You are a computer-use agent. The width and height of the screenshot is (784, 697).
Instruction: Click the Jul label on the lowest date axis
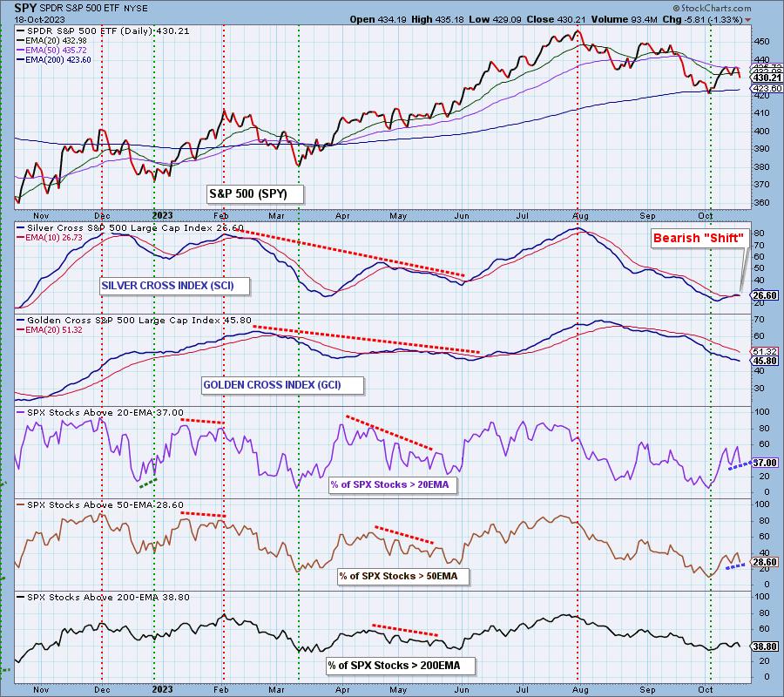click(x=522, y=689)
